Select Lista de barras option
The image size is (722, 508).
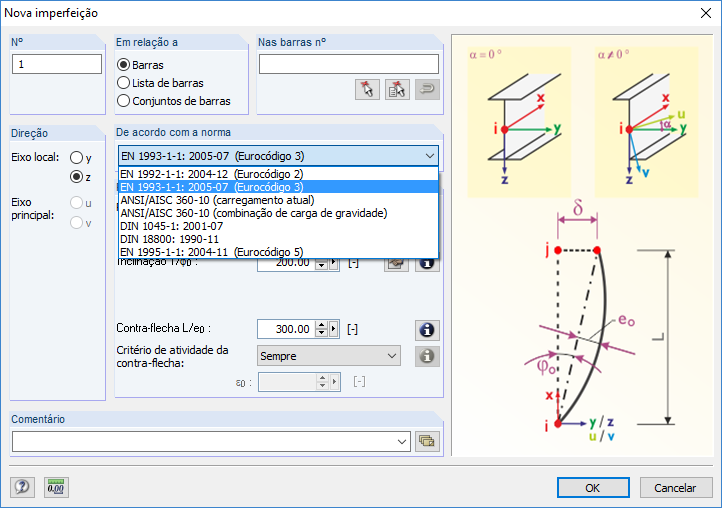pos(123,83)
